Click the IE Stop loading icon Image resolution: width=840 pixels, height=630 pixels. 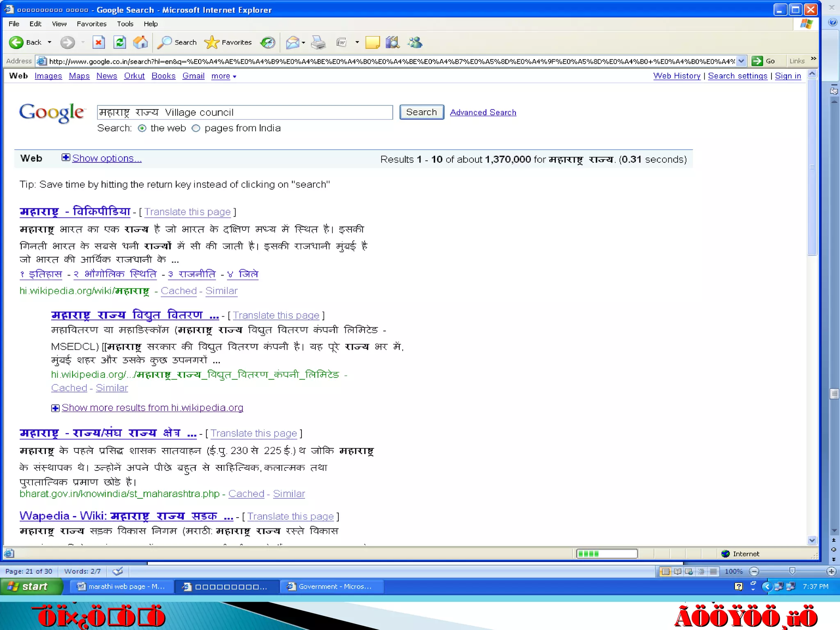click(x=98, y=42)
